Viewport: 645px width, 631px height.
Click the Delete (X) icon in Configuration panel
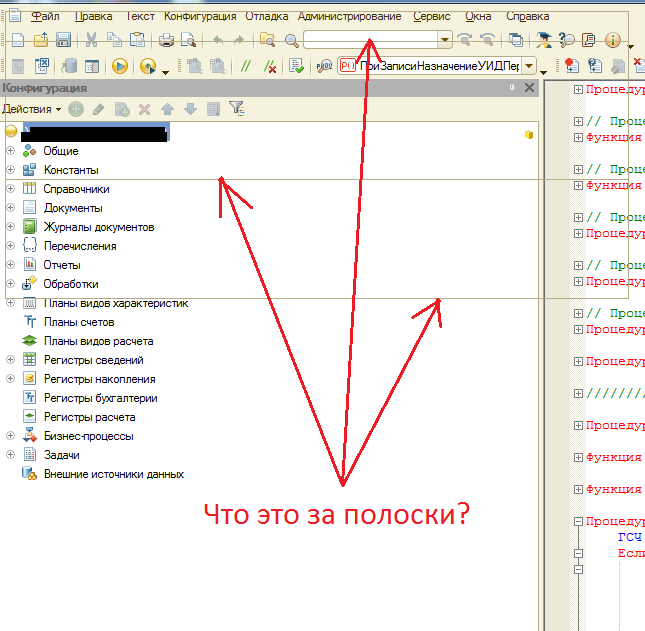coord(144,109)
